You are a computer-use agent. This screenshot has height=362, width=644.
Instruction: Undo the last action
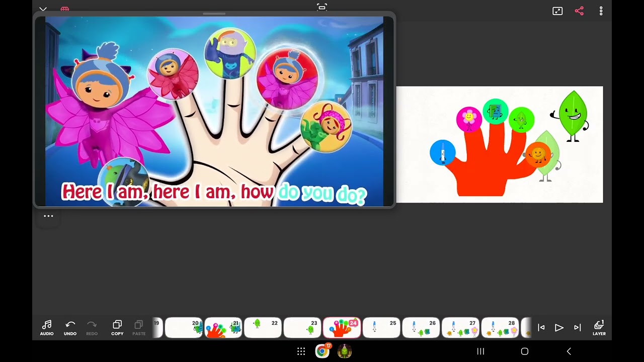pyautogui.click(x=70, y=328)
